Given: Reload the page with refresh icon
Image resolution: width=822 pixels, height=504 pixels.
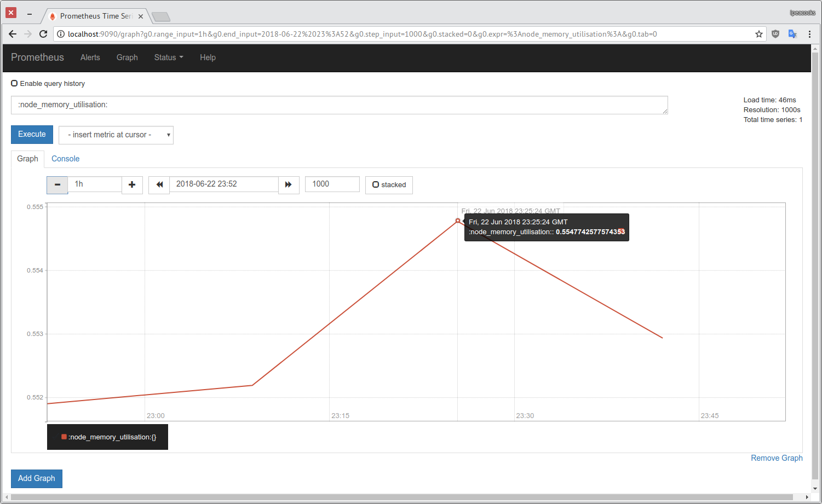Looking at the screenshot, I should click(43, 34).
